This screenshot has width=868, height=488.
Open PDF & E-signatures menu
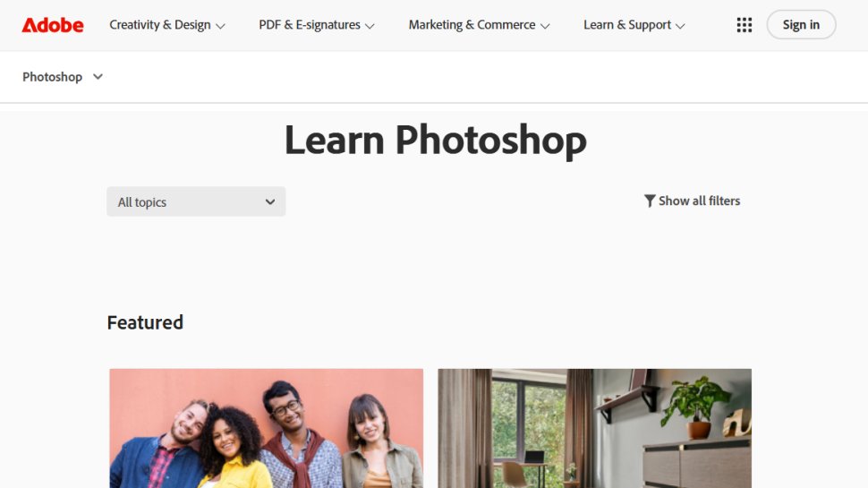(317, 25)
